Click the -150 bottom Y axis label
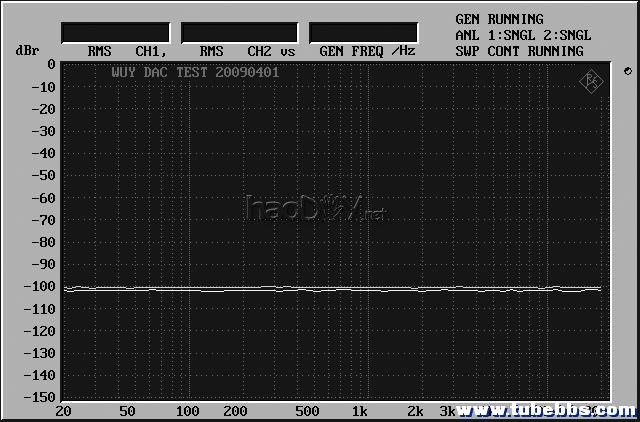This screenshot has height=422, width=640. [38, 397]
